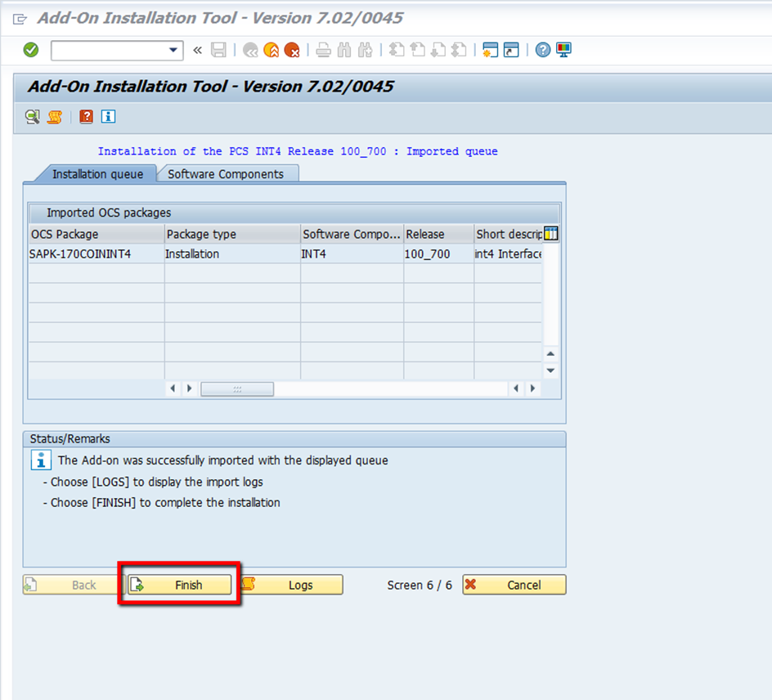Click the command field input box
772x700 pixels.
click(x=108, y=51)
